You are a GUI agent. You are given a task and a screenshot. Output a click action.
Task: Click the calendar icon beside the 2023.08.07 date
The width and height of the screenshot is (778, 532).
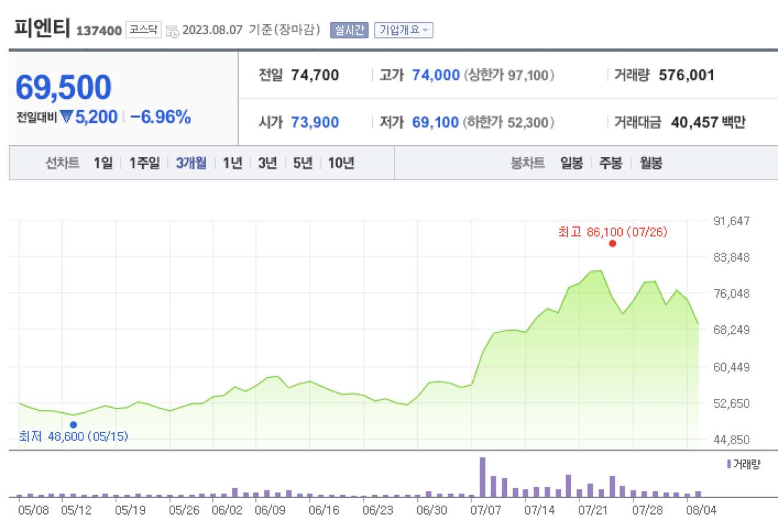click(x=172, y=31)
